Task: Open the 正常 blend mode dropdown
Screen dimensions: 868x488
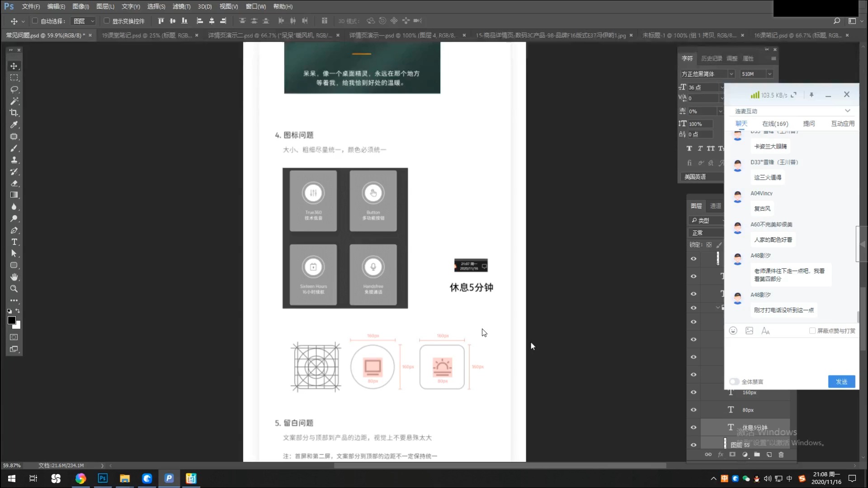Action: [707, 233]
